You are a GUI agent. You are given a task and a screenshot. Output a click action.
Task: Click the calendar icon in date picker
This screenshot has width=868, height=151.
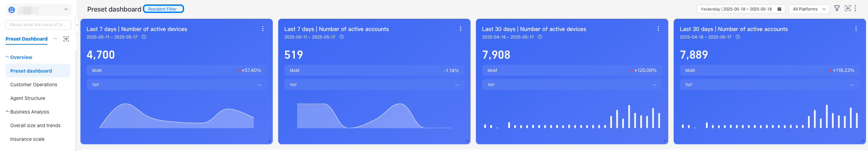point(779,9)
